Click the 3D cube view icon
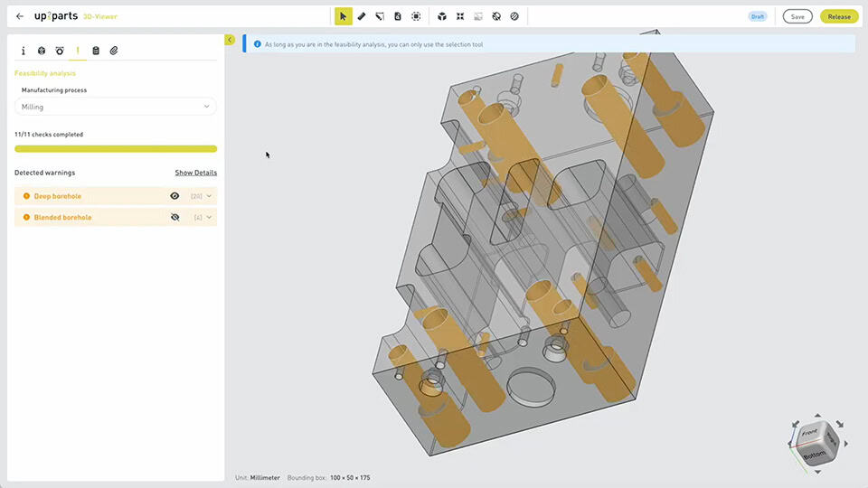The height and width of the screenshot is (488, 868). (442, 16)
